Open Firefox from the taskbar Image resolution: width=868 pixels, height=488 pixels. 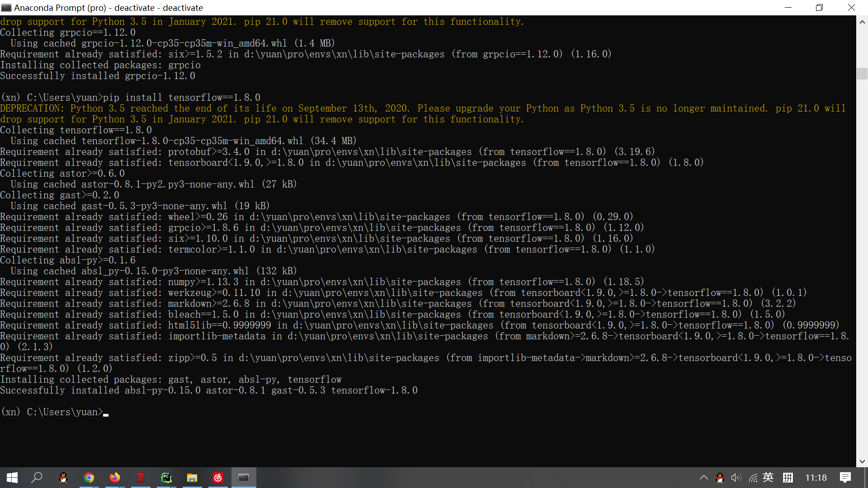tap(115, 478)
